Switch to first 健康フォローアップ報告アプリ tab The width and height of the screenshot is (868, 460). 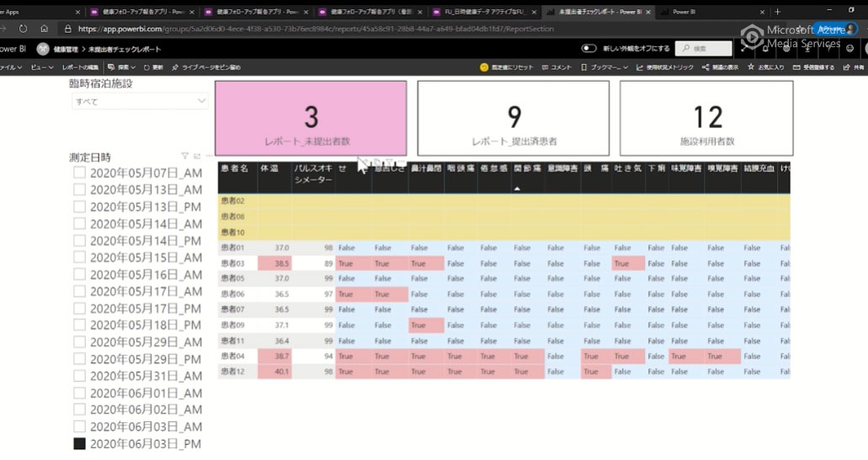click(x=143, y=11)
